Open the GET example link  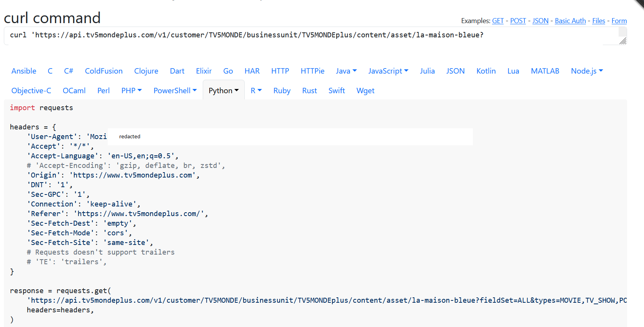tap(498, 21)
